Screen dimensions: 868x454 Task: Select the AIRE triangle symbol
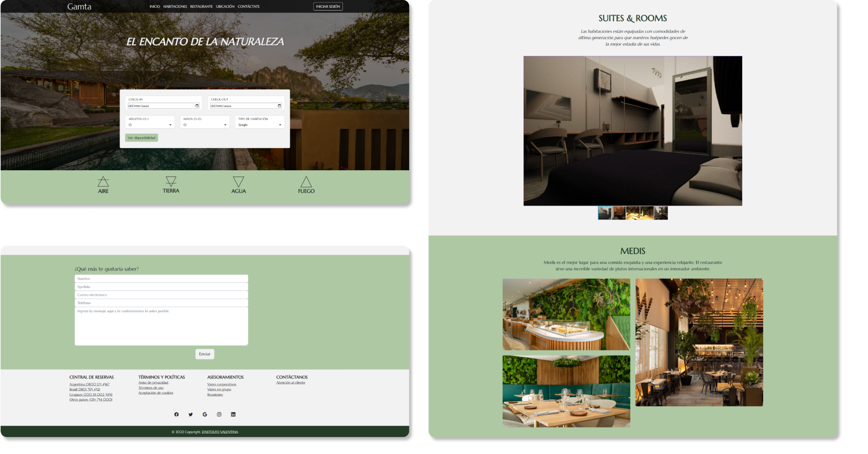click(x=103, y=182)
